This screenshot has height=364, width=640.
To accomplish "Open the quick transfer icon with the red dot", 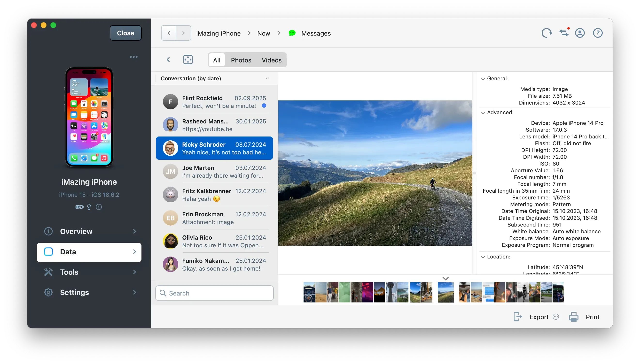I will pos(564,33).
